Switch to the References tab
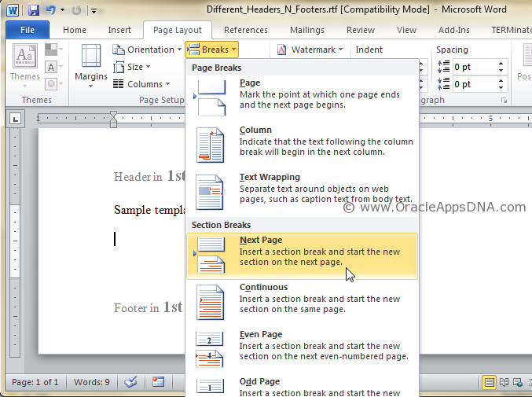 [x=246, y=30]
